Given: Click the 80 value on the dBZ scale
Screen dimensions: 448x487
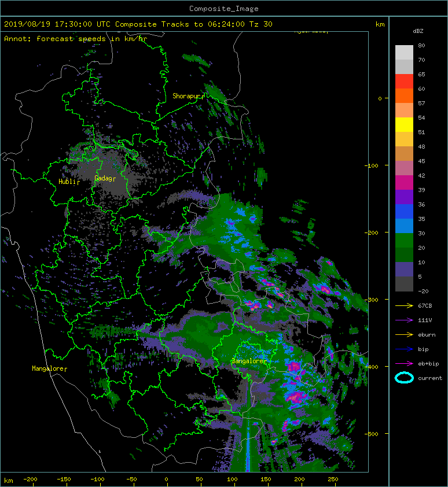Looking at the screenshot, I should [x=421, y=45].
